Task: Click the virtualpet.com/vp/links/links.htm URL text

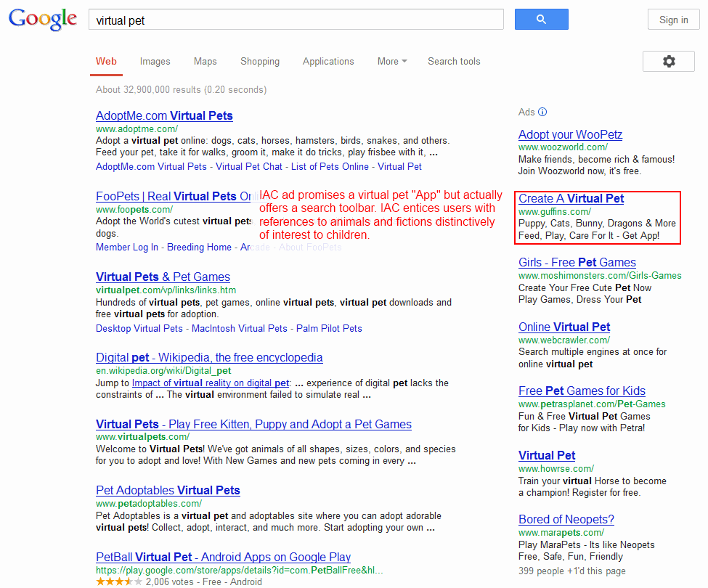Action: (166, 290)
